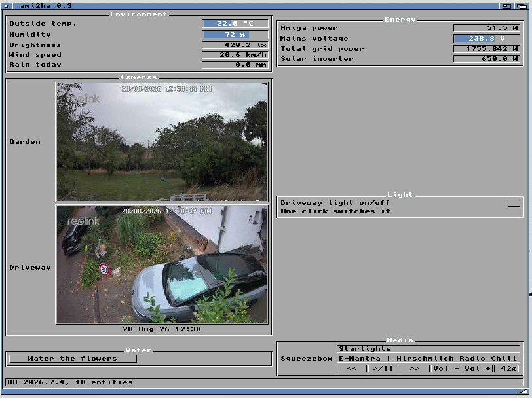Screen dimensions: 532x398
Task: Select the Solar inverter value 650.0 W
Action: [487, 59]
